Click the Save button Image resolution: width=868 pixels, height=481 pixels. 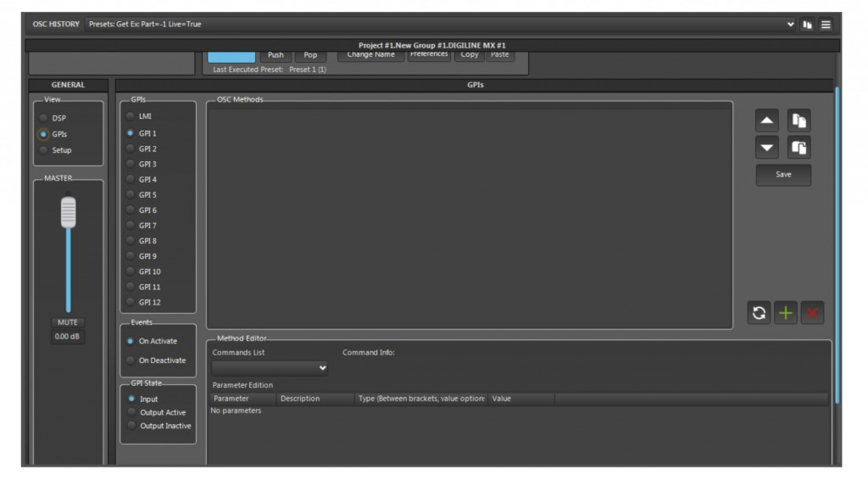(x=783, y=175)
